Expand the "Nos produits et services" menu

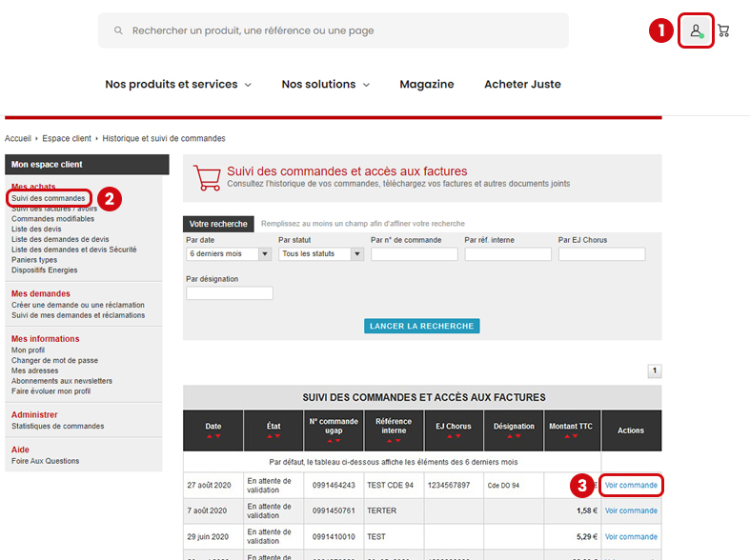(178, 84)
